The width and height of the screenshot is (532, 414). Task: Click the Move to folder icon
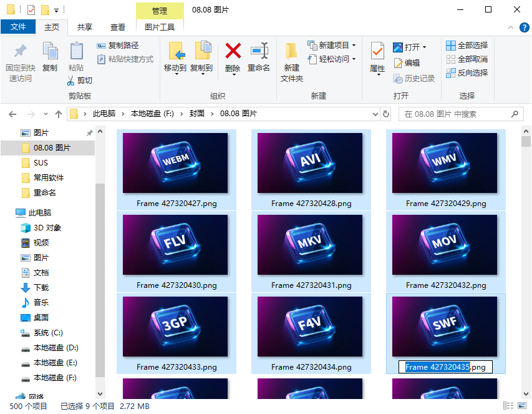tap(177, 51)
